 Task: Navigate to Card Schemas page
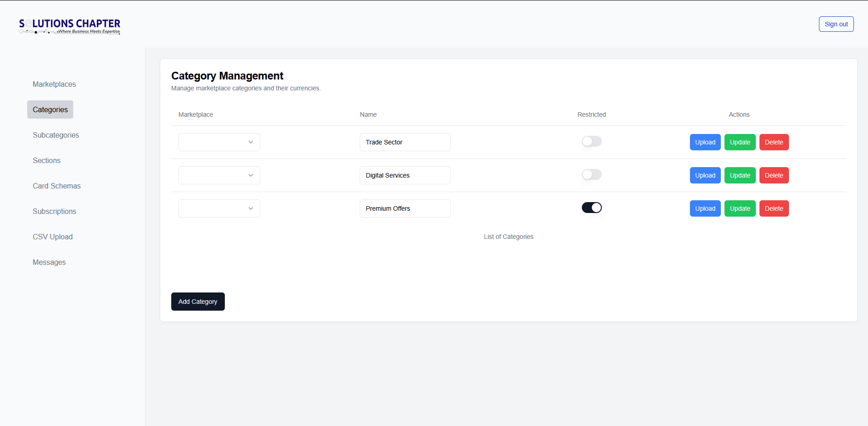[x=56, y=186]
